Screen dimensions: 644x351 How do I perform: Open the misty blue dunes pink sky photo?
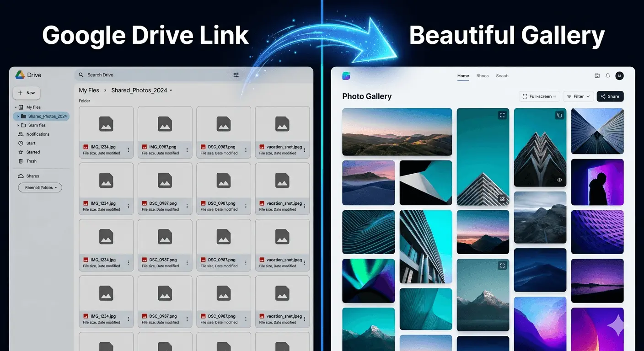pyautogui.click(x=369, y=183)
